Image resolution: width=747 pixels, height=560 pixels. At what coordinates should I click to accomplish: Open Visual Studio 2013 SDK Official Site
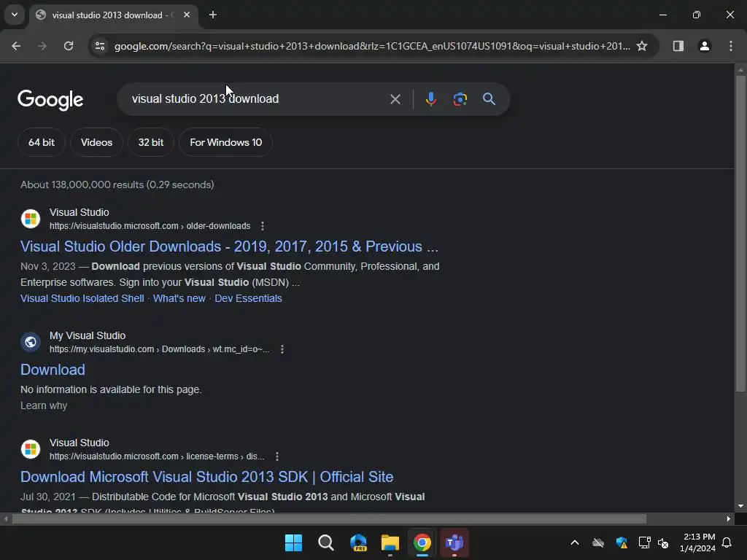[206, 477]
